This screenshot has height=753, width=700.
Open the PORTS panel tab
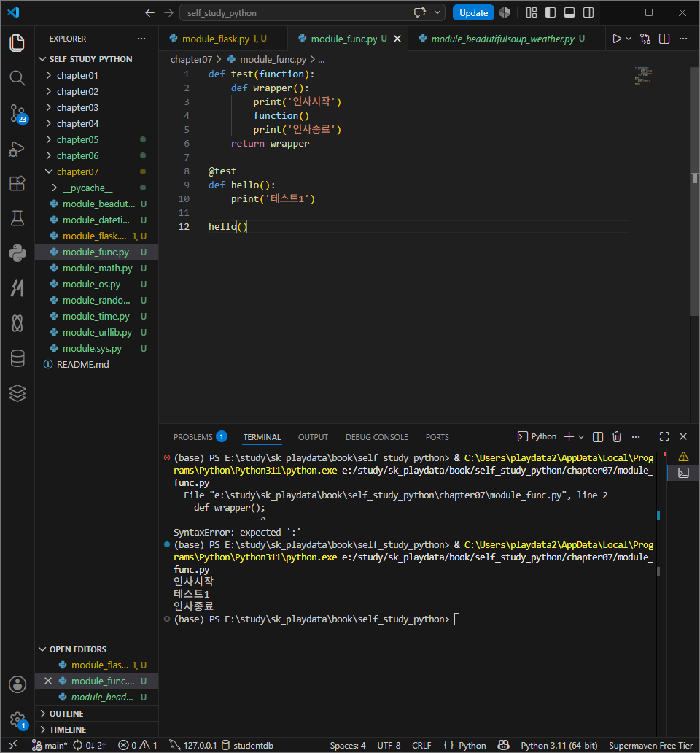(437, 437)
